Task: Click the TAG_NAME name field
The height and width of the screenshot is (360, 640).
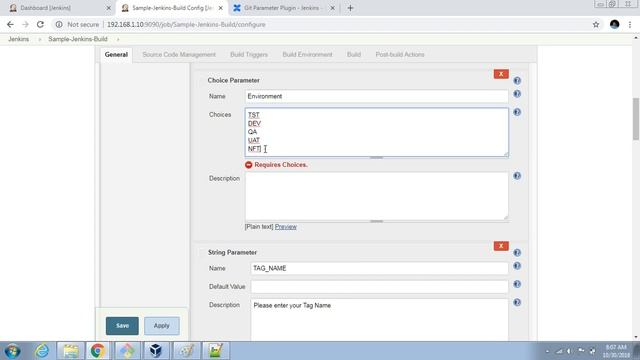Action: 379,268
